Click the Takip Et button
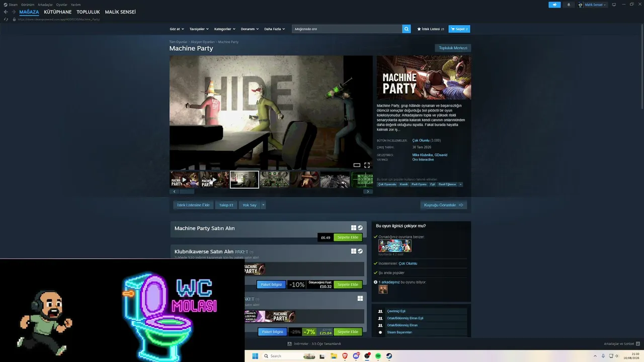Image resolution: width=644 pixels, height=362 pixels. coord(226,205)
